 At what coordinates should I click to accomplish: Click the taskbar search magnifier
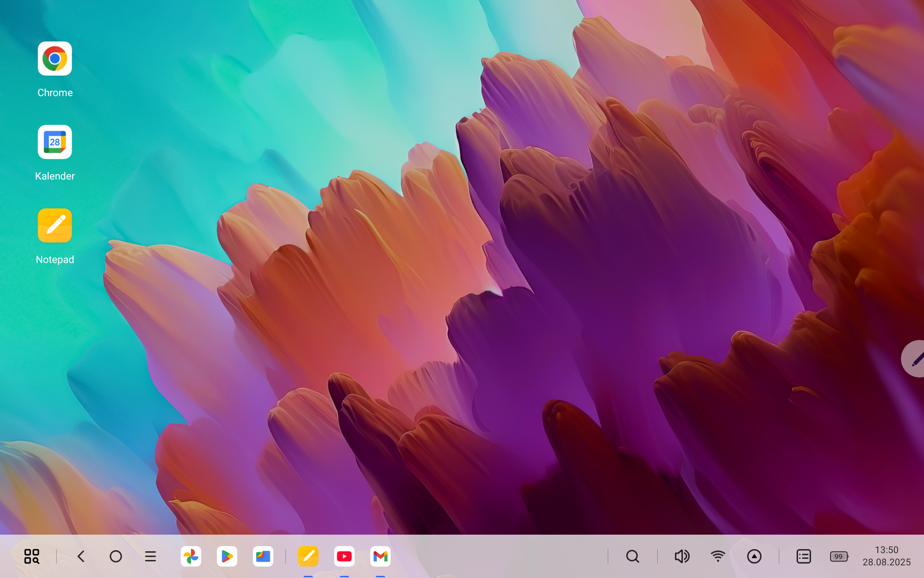(x=632, y=556)
